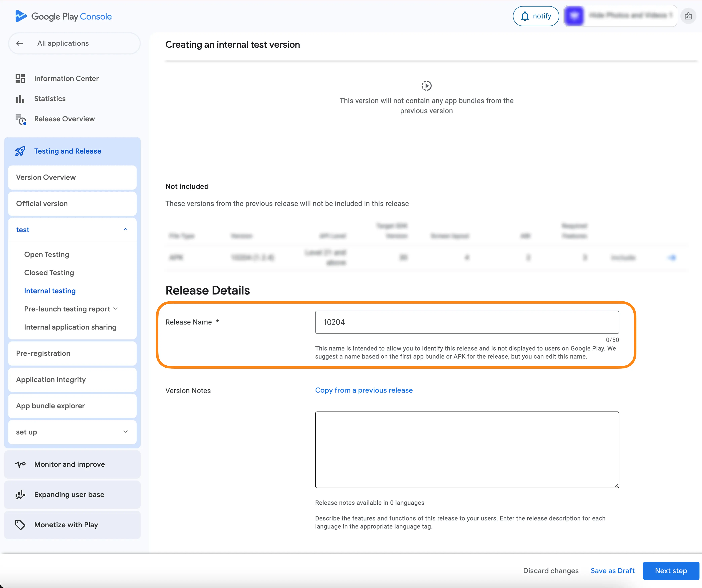This screenshot has width=702, height=588.
Task: Click Copy from a previous release link
Action: point(364,390)
